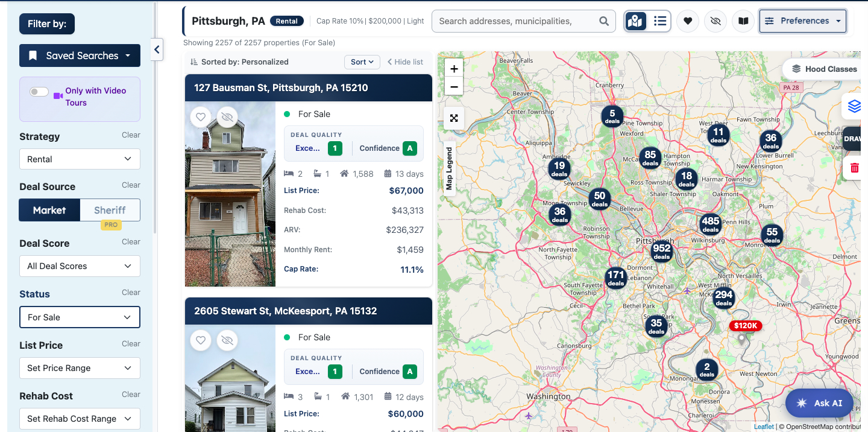The height and width of the screenshot is (432, 868).
Task: Open the 171 deals map cluster
Action: click(616, 278)
